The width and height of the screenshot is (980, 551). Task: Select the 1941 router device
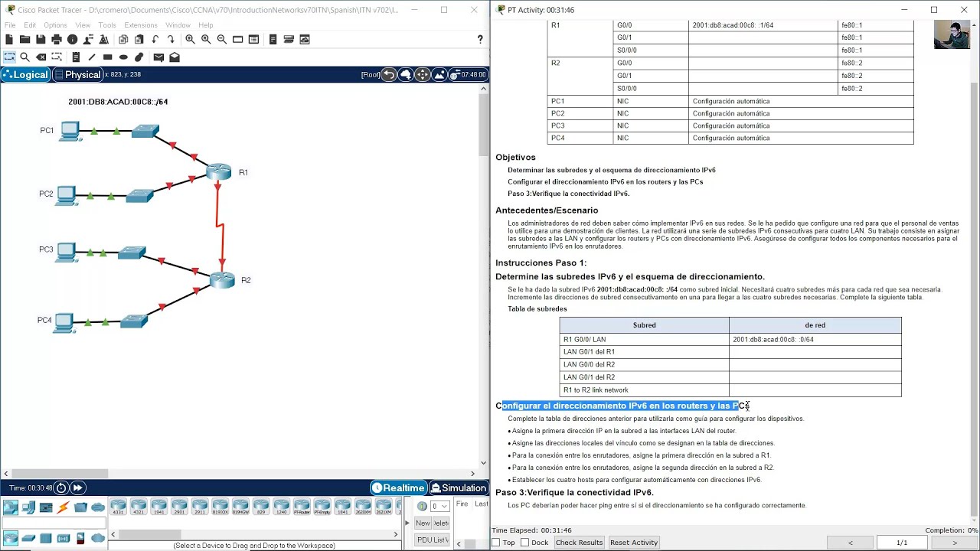(x=158, y=506)
